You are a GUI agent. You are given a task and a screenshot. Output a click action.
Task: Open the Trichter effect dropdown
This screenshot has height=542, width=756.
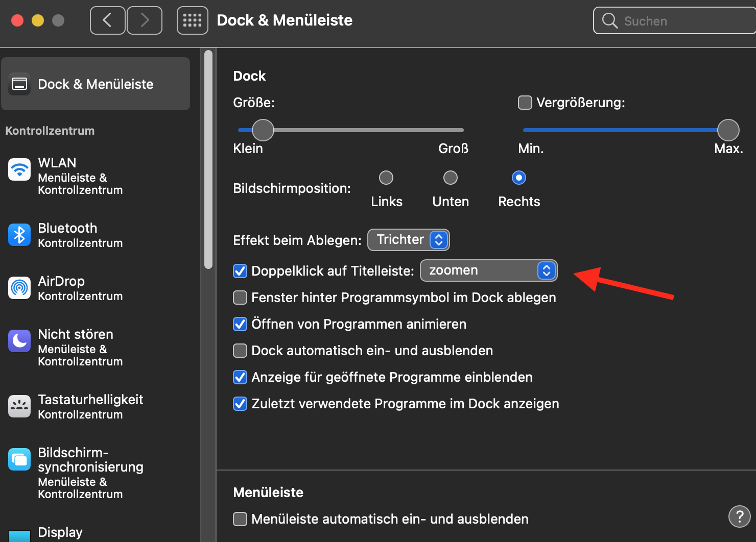[409, 240]
